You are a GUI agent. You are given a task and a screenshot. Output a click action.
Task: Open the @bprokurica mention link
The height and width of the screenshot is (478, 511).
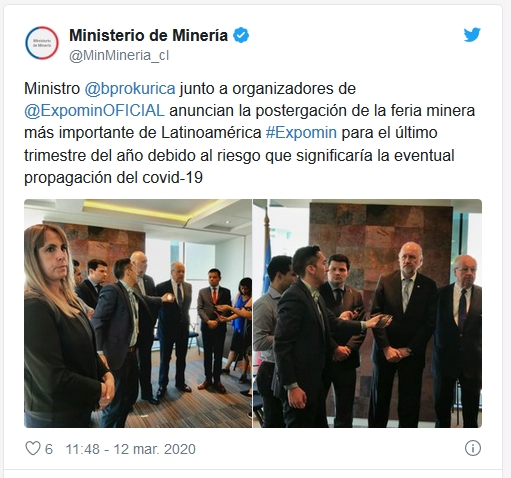click(130, 89)
